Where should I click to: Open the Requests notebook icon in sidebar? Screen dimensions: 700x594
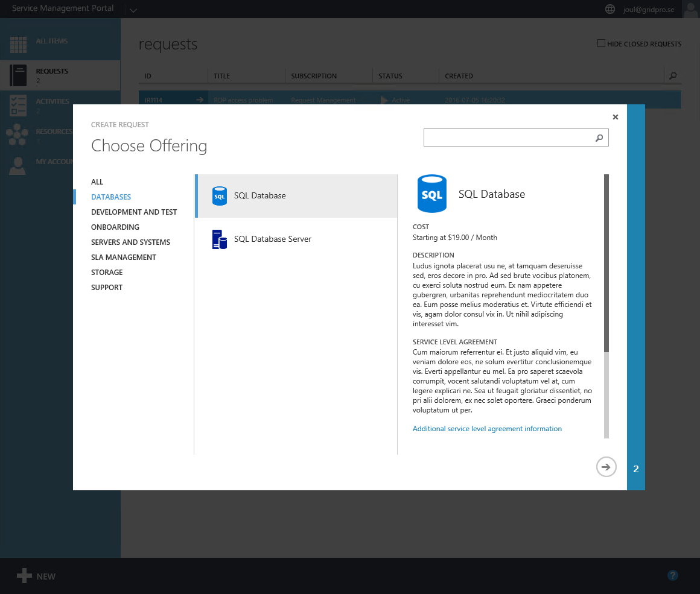tap(18, 75)
